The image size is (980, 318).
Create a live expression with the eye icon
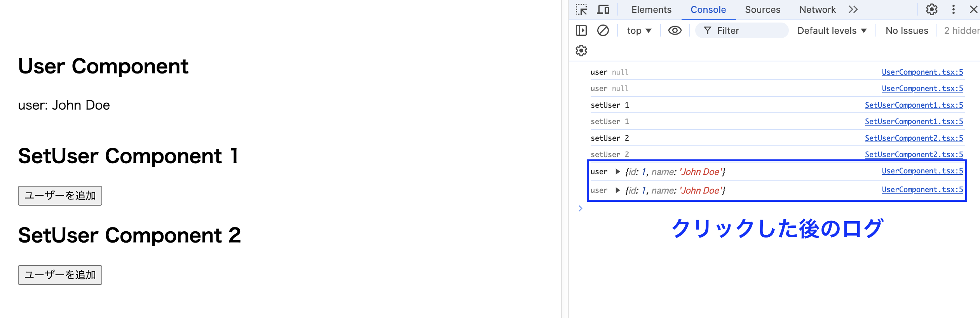(675, 30)
